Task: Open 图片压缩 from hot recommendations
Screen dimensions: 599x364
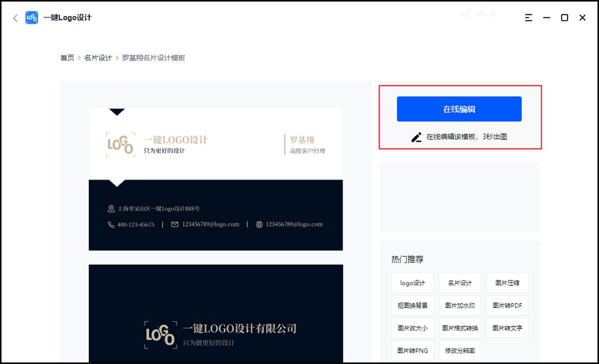Action: click(x=507, y=283)
